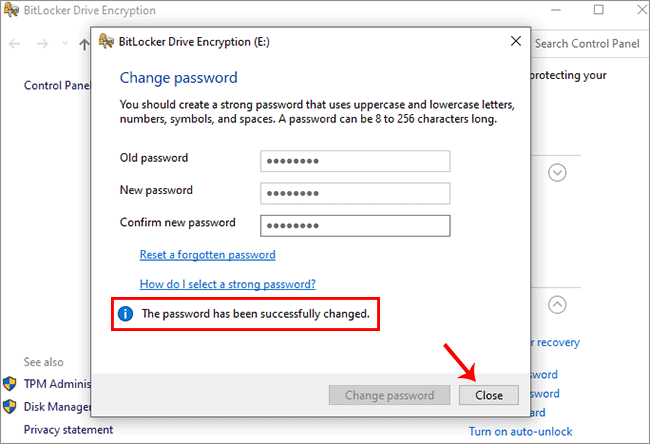
Task: Open Reset a forgotten password link
Action: [207, 255]
